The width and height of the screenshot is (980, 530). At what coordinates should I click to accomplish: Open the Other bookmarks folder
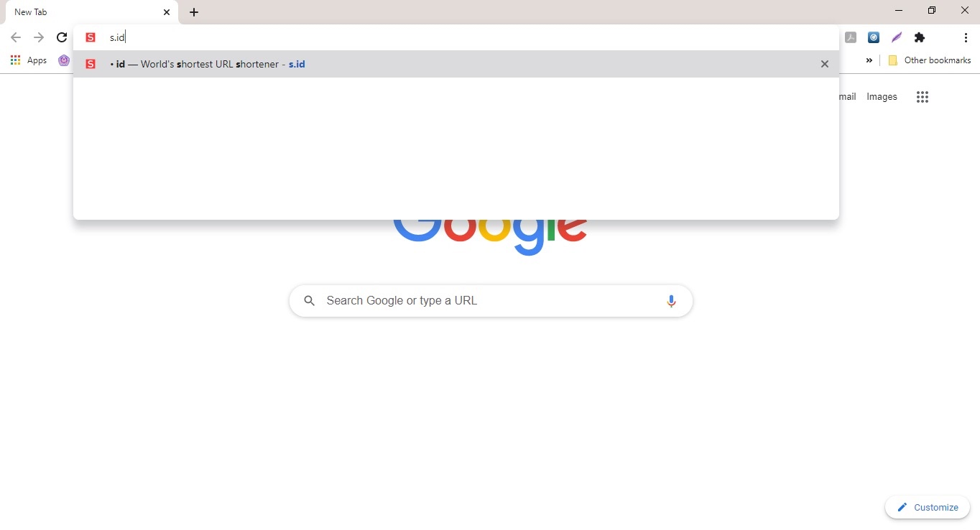[930, 60]
